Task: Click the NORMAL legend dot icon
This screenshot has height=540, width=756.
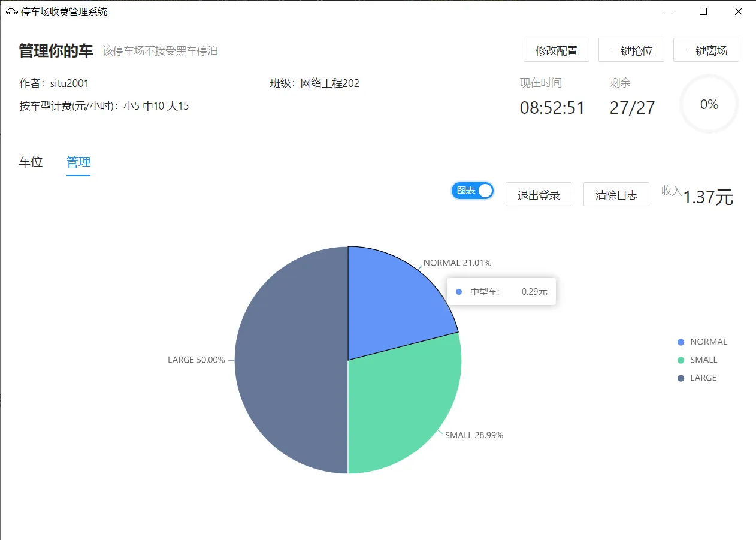Action: 682,342
